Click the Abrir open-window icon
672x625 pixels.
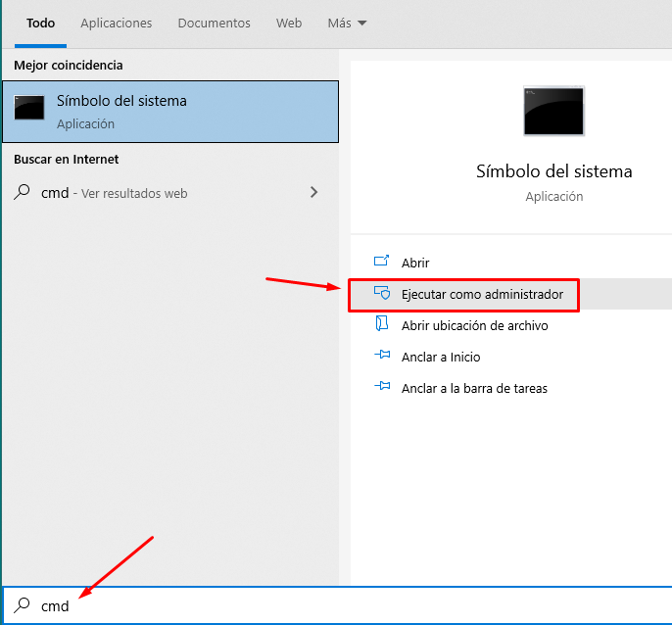click(381, 261)
